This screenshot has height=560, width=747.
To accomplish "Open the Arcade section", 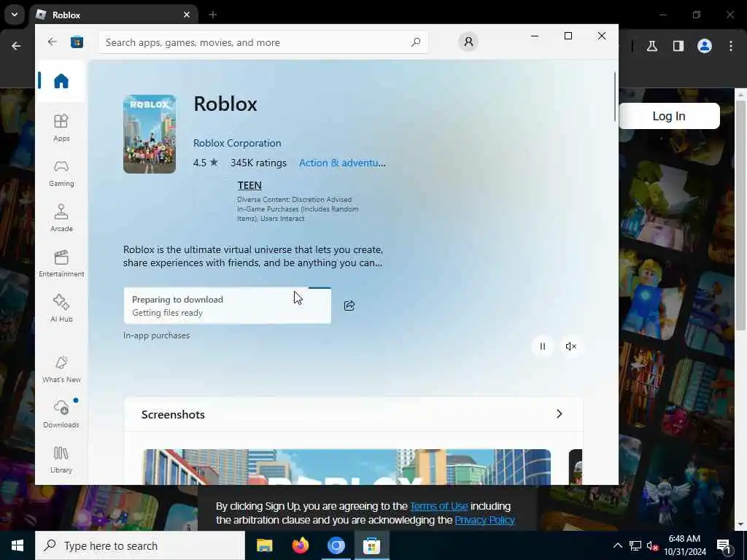I will click(x=61, y=219).
